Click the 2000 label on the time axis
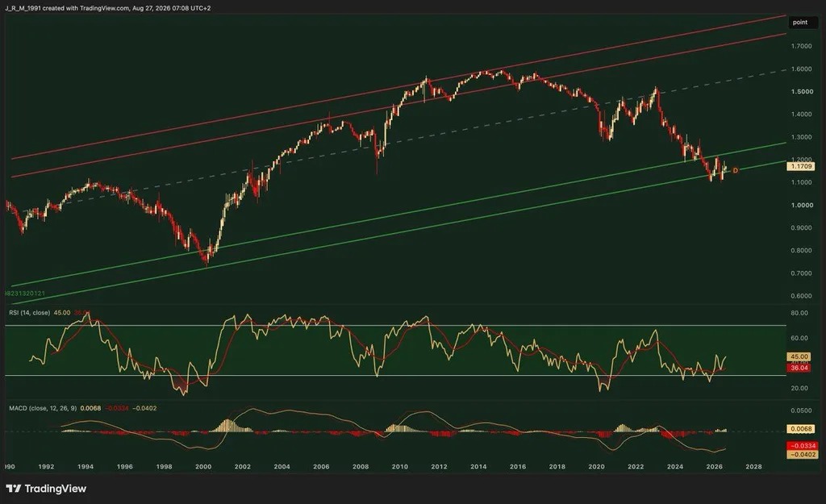The width and height of the screenshot is (826, 504). [x=203, y=467]
